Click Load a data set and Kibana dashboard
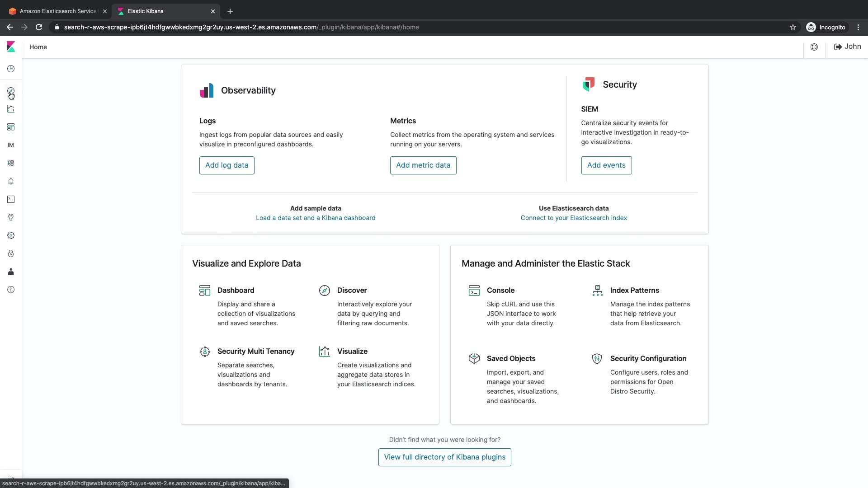Image resolution: width=868 pixels, height=488 pixels. pyautogui.click(x=316, y=218)
